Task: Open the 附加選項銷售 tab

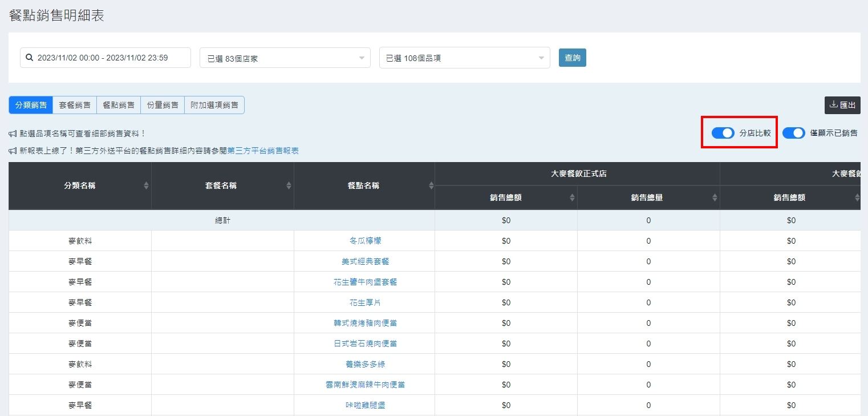Action: (x=214, y=105)
